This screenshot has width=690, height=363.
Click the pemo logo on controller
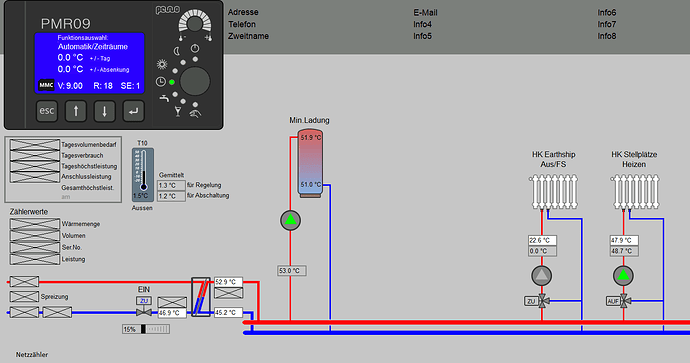pos(168,10)
